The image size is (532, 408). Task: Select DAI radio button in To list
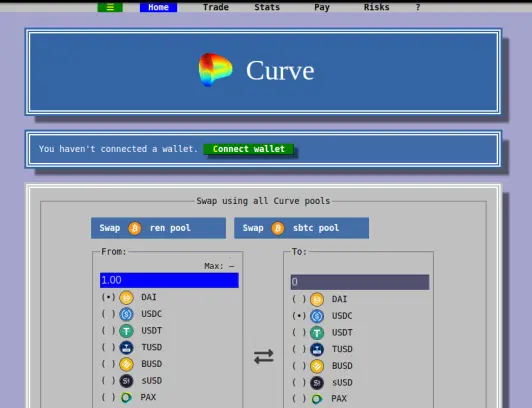[299, 299]
